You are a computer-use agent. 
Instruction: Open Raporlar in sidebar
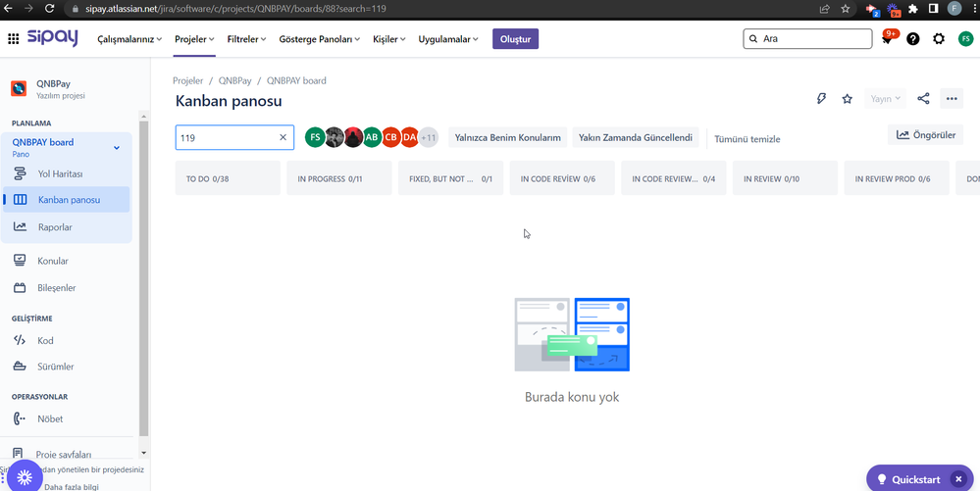(67, 226)
